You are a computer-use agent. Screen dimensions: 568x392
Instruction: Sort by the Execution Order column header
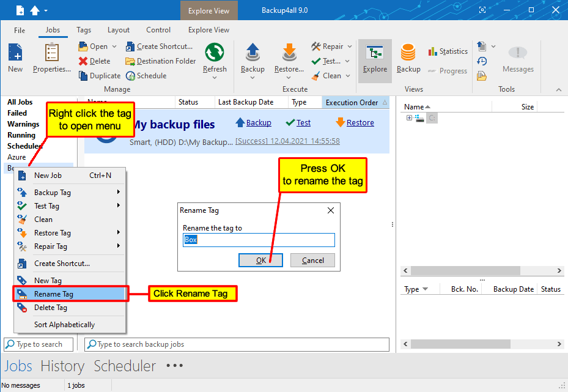point(355,103)
